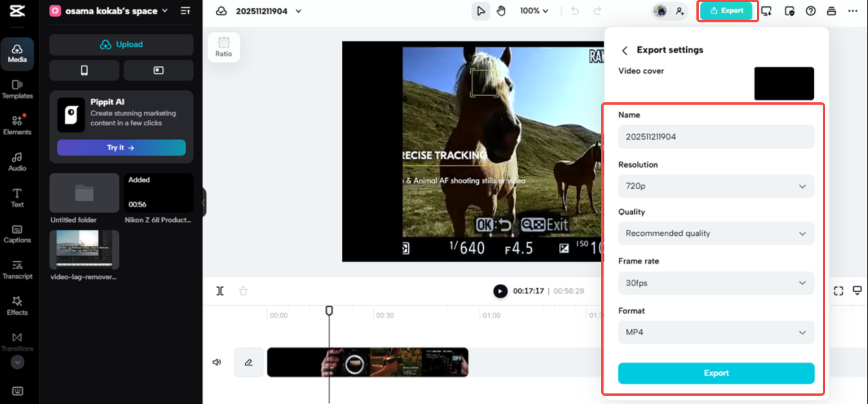
Task: Open the Text panel
Action: pos(18,196)
